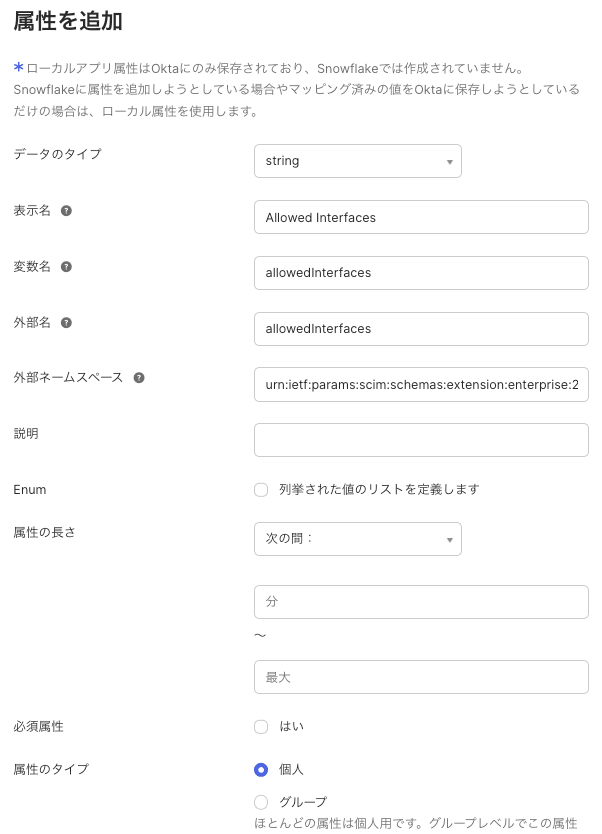The image size is (602, 834).
Task: Check the 必須属性 はい checkbox
Action: 261,726
